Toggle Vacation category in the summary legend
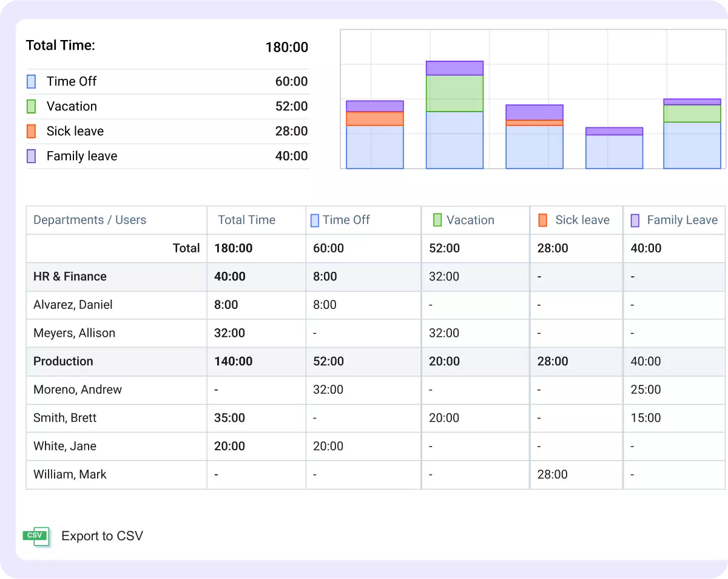The height and width of the screenshot is (579, 728). pyautogui.click(x=33, y=106)
